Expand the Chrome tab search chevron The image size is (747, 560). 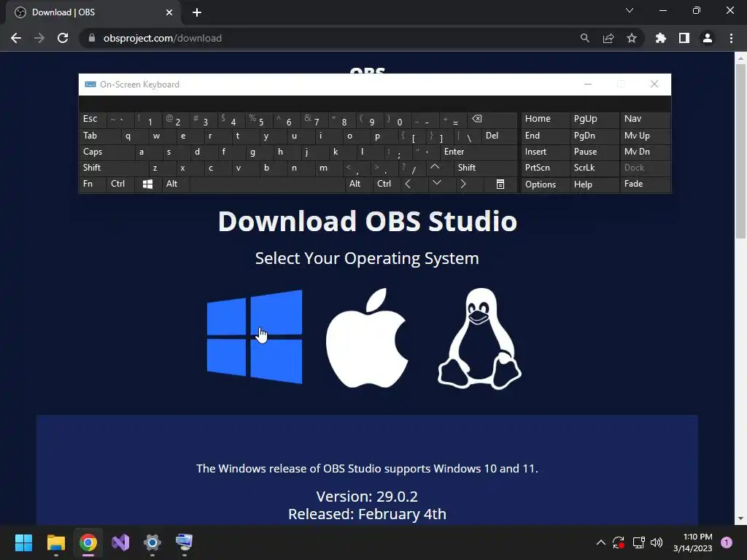(630, 10)
